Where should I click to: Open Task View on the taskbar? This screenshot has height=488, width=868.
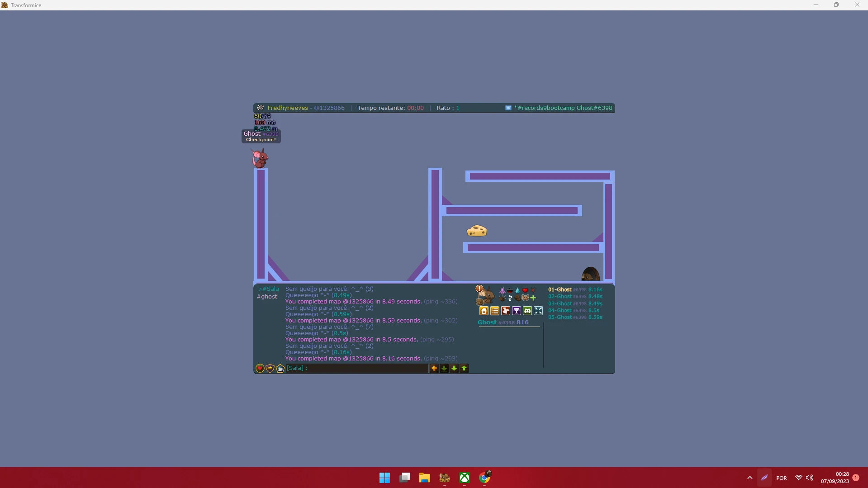[x=404, y=478]
